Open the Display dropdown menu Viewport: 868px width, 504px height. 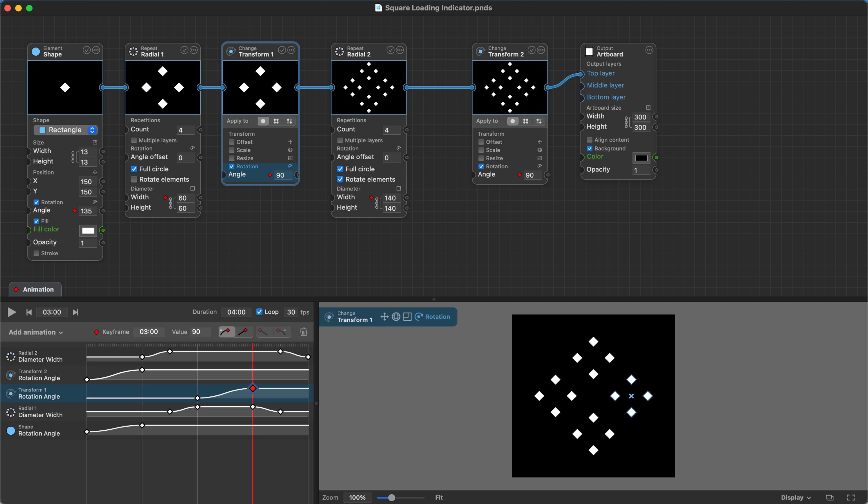tap(796, 498)
